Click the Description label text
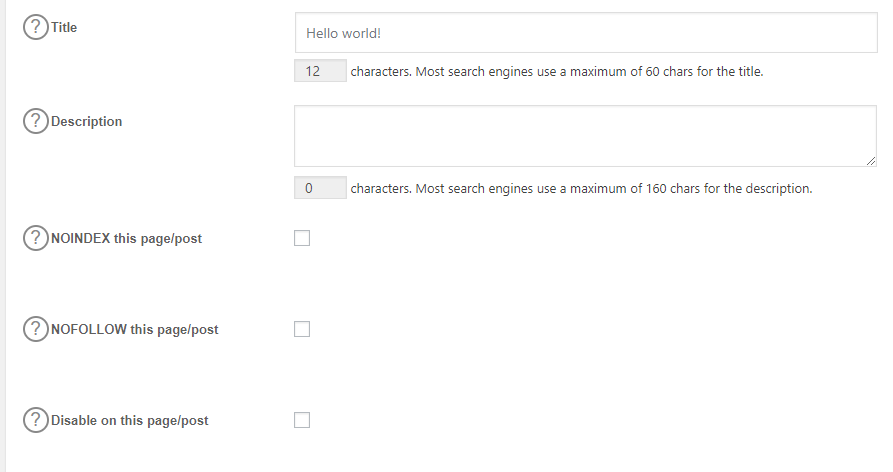 coord(87,121)
